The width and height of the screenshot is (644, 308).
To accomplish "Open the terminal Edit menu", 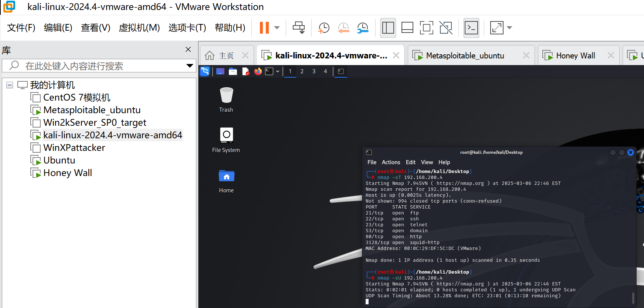I will (x=410, y=162).
